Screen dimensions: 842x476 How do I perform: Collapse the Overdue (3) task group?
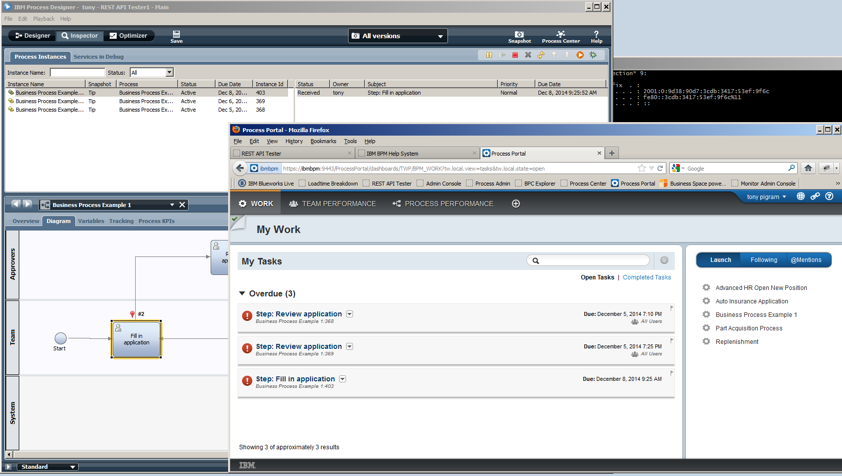point(242,293)
